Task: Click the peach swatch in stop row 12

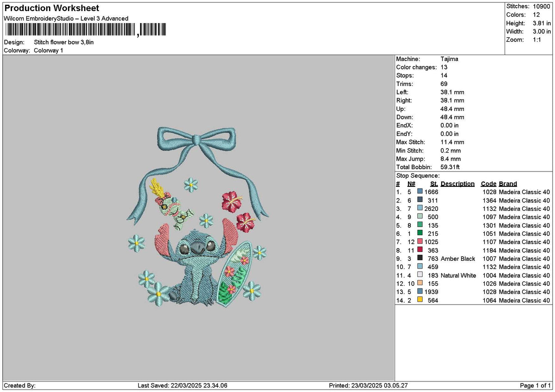Action: coord(420,283)
